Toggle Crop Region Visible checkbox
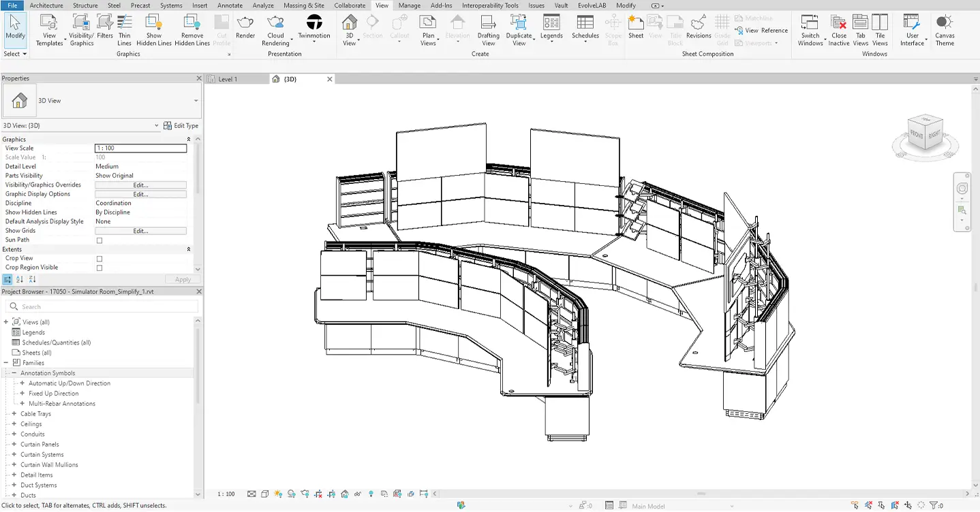Image resolution: width=980 pixels, height=512 pixels. click(99, 267)
